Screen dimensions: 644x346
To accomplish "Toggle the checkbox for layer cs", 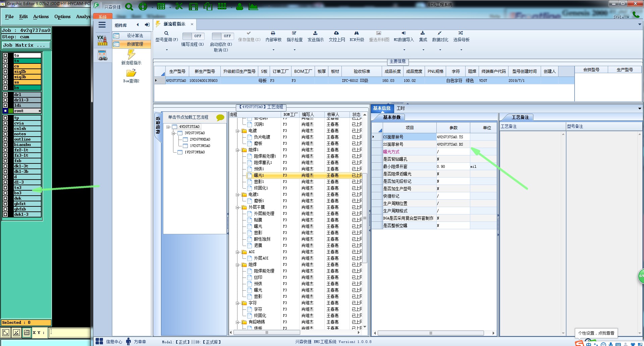I will 5,66.
